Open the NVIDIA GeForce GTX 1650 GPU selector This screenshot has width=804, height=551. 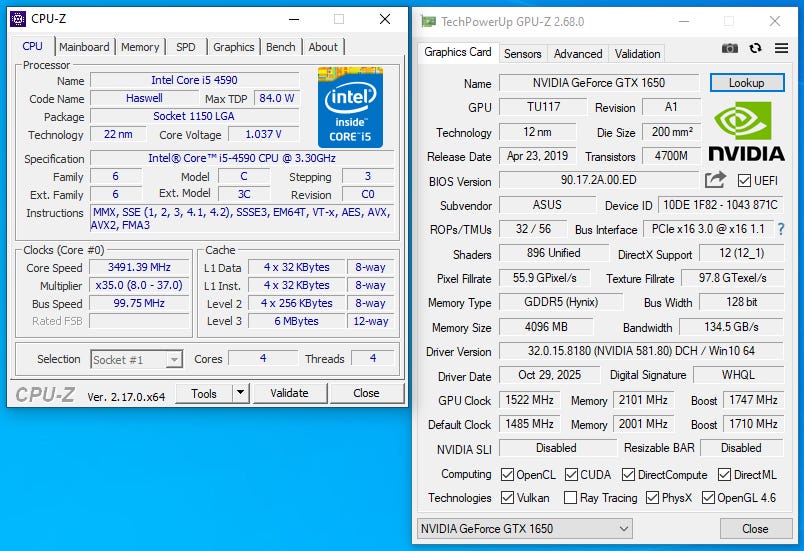(525, 528)
